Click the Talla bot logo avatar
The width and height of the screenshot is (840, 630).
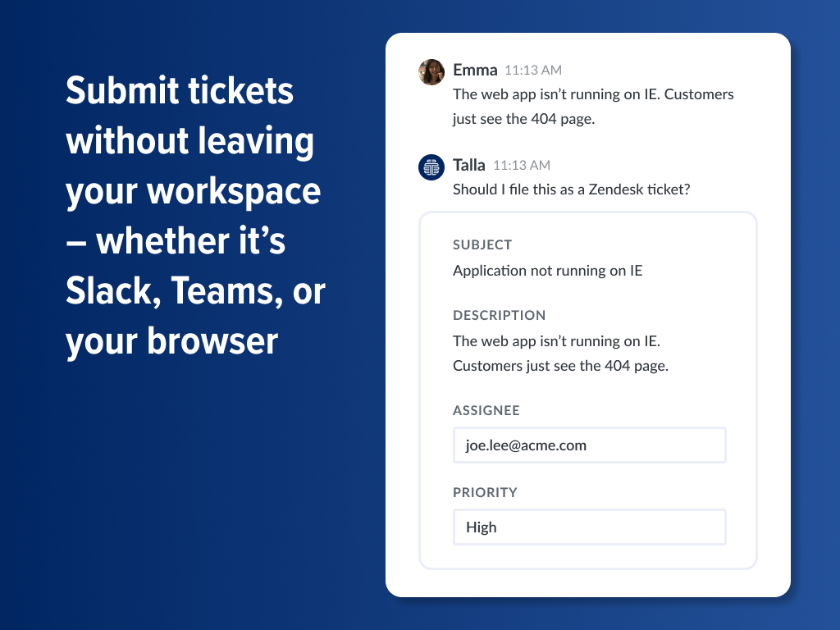click(x=431, y=167)
